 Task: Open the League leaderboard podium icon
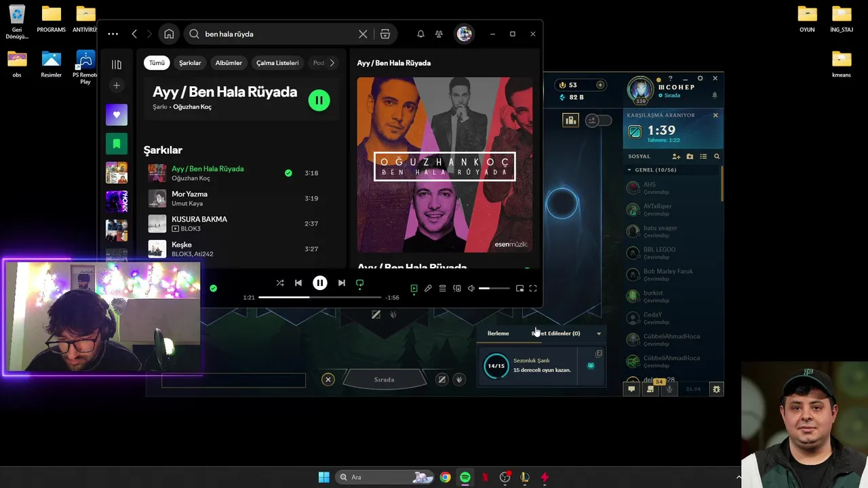(x=571, y=121)
